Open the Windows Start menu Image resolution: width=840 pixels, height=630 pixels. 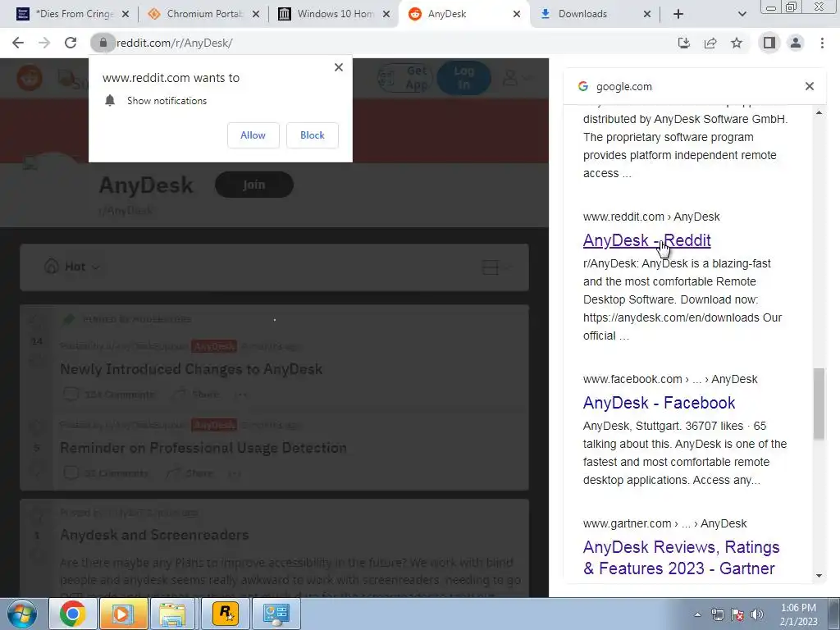[x=22, y=614]
